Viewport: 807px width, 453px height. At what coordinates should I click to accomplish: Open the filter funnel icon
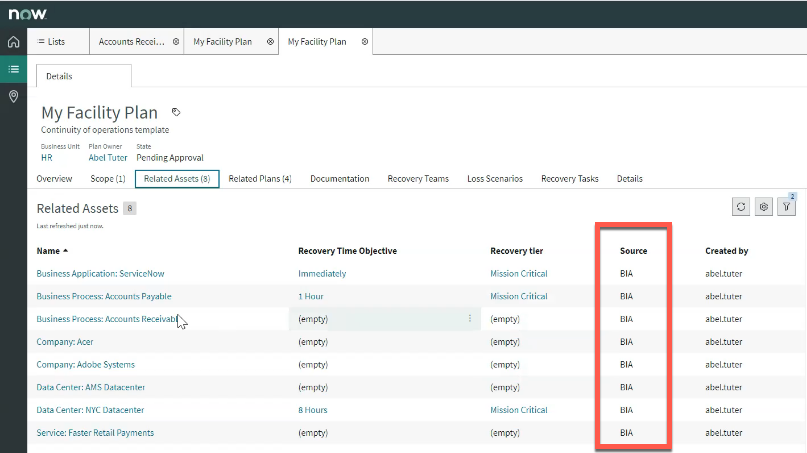[x=786, y=206]
